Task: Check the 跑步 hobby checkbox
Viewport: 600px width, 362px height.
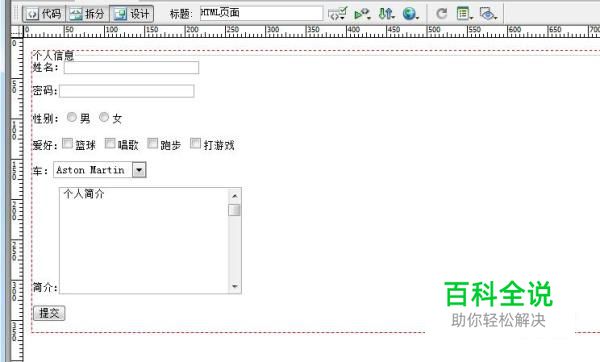Action: 153,143
